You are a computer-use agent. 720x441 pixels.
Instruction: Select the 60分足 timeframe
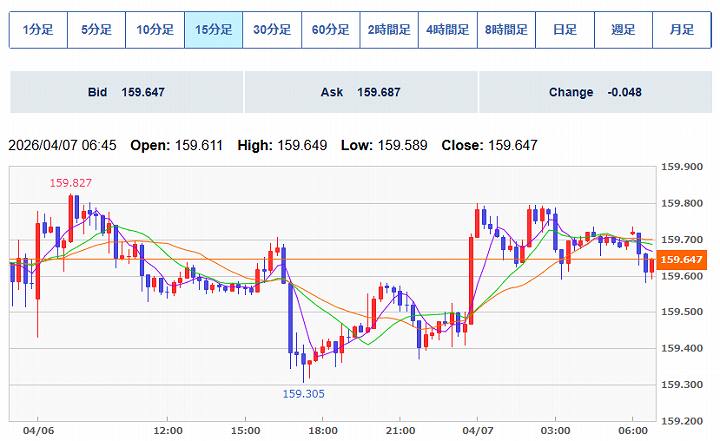[x=330, y=30]
